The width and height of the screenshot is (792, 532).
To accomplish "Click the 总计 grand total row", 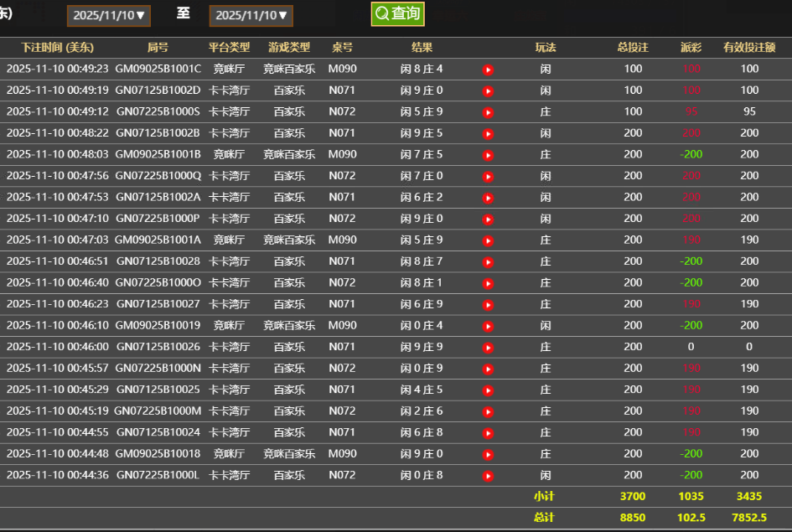I will [x=546, y=518].
